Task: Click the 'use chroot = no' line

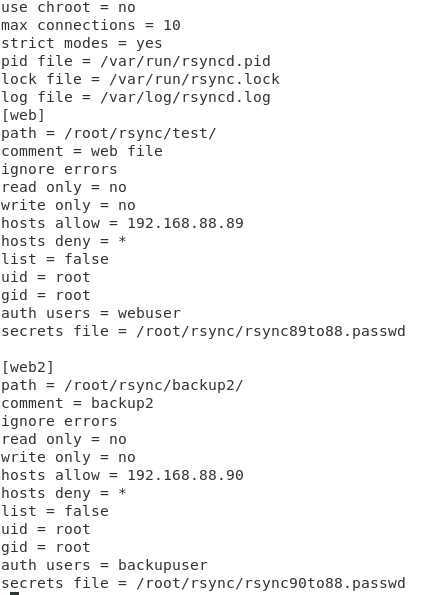Action: [68, 8]
